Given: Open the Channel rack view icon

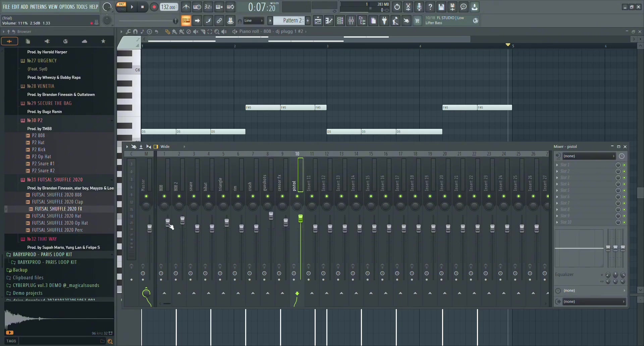Looking at the screenshot, I should coord(340,21).
